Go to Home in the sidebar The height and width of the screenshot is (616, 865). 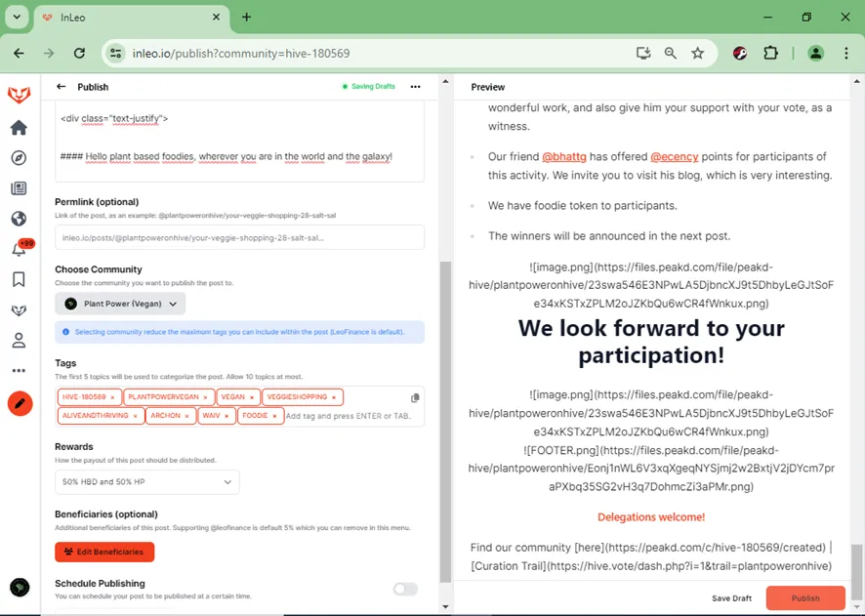coord(19,128)
